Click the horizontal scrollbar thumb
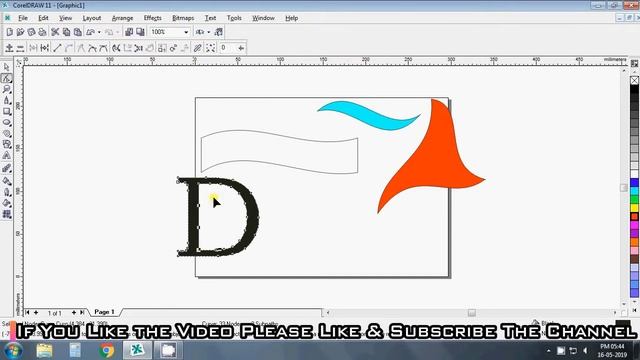 click(471, 313)
